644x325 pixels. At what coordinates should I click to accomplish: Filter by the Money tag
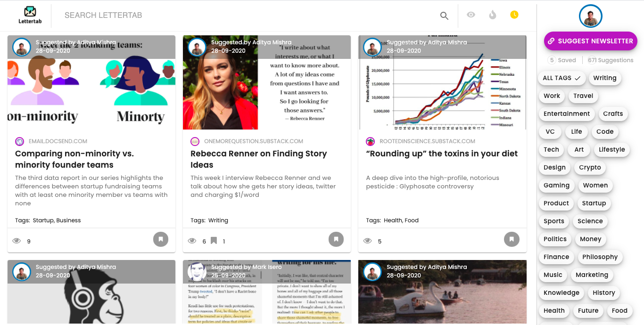point(591,239)
